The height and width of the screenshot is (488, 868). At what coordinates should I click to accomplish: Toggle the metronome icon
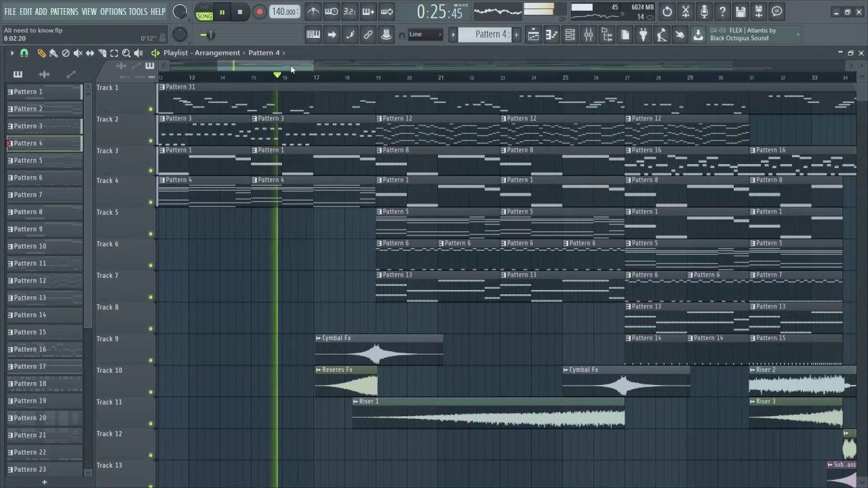(x=313, y=12)
